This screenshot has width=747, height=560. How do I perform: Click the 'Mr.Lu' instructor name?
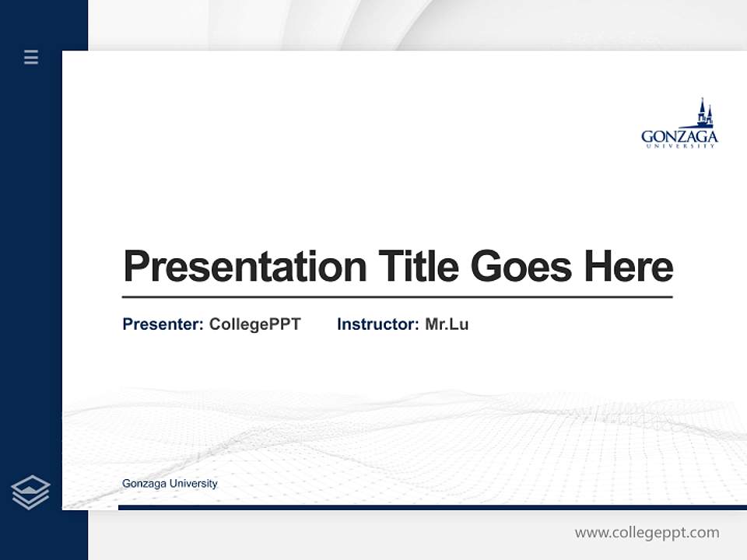[x=447, y=324]
